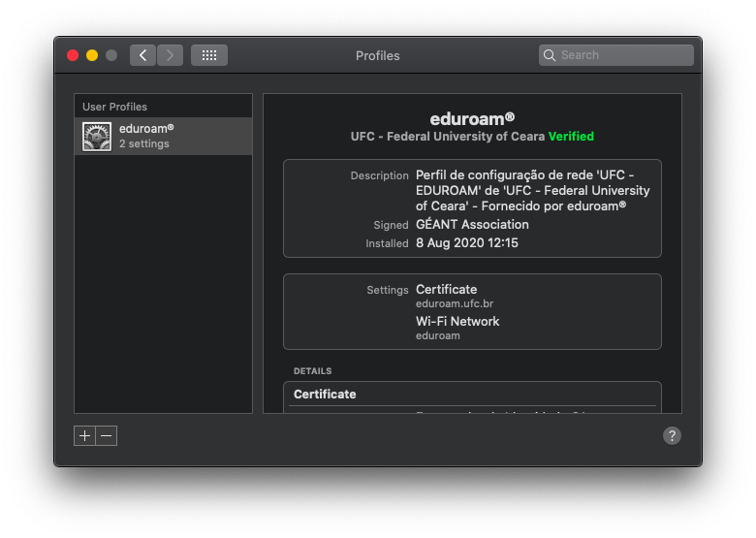This screenshot has height=538, width=756.
Task: Click the User Profiles header
Action: (x=114, y=107)
